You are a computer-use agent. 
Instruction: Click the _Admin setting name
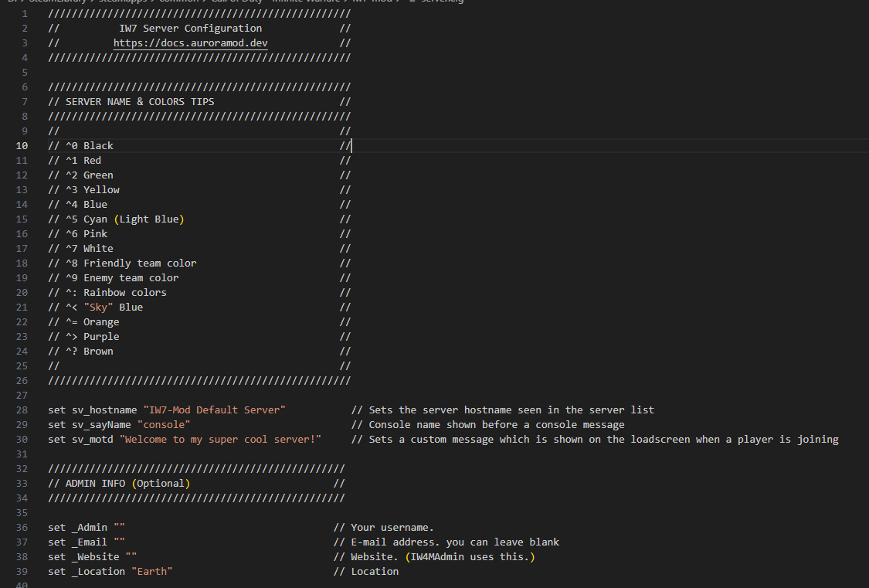[90, 528]
